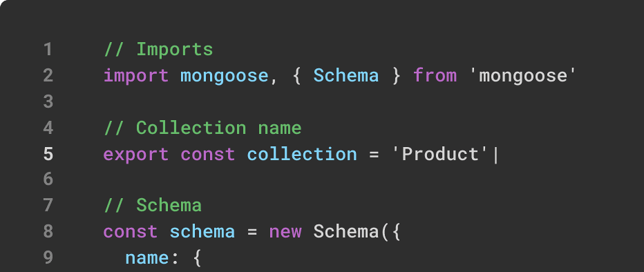644x272 pixels.
Task: Click the highlighted line number 5
Action: click(48, 154)
